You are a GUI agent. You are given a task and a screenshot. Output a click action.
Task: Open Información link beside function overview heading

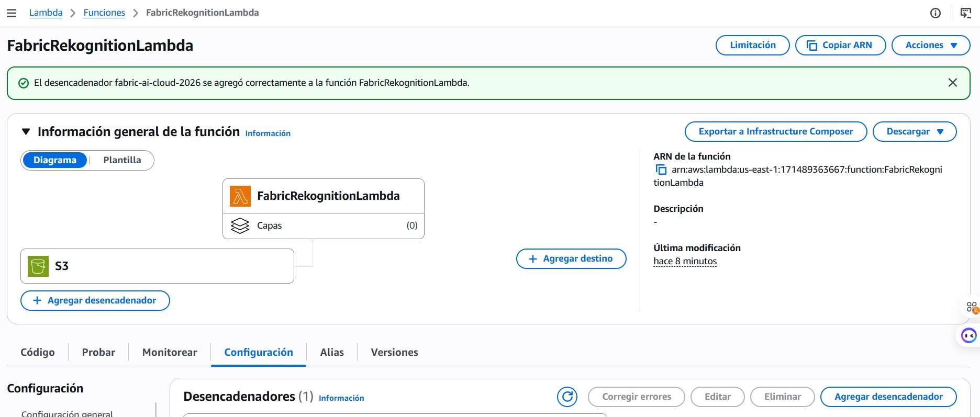pyautogui.click(x=268, y=133)
